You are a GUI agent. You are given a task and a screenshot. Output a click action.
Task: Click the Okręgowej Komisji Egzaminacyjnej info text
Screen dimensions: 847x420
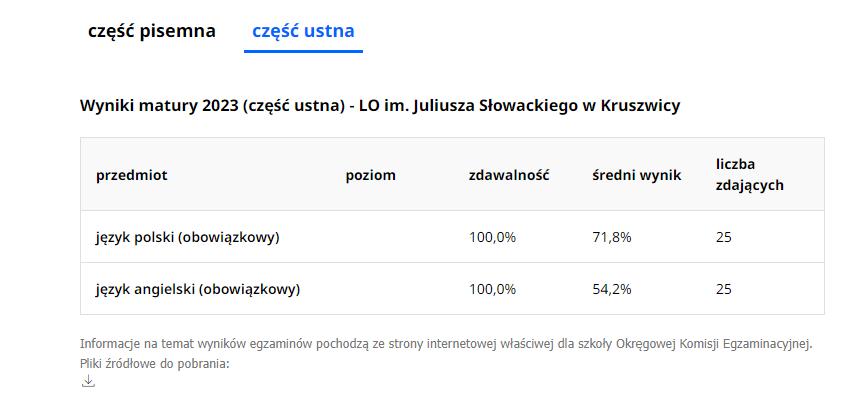pos(714,344)
